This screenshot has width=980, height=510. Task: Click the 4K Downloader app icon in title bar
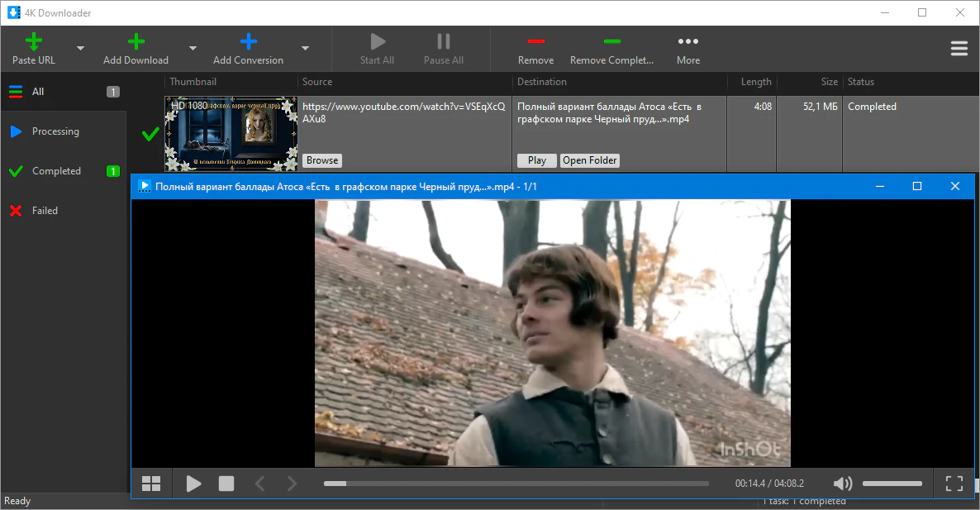coord(14,12)
